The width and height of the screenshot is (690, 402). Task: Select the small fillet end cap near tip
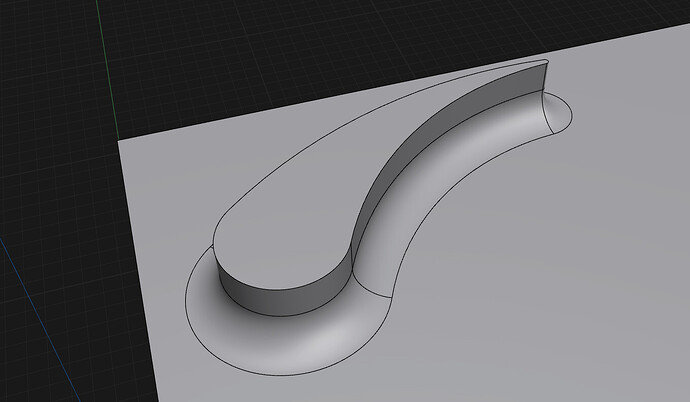[x=559, y=112]
